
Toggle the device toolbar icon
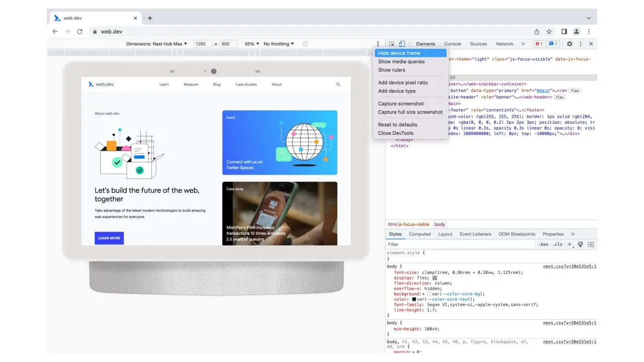pos(402,44)
